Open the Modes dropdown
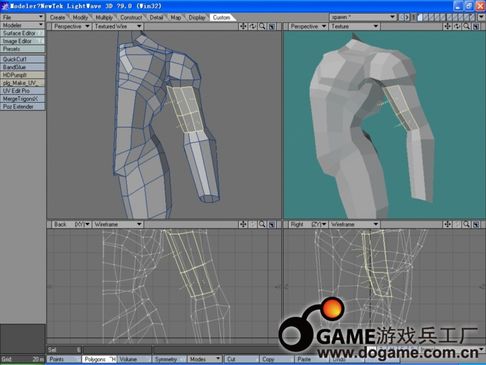This screenshot has width=486, height=365. (204, 359)
